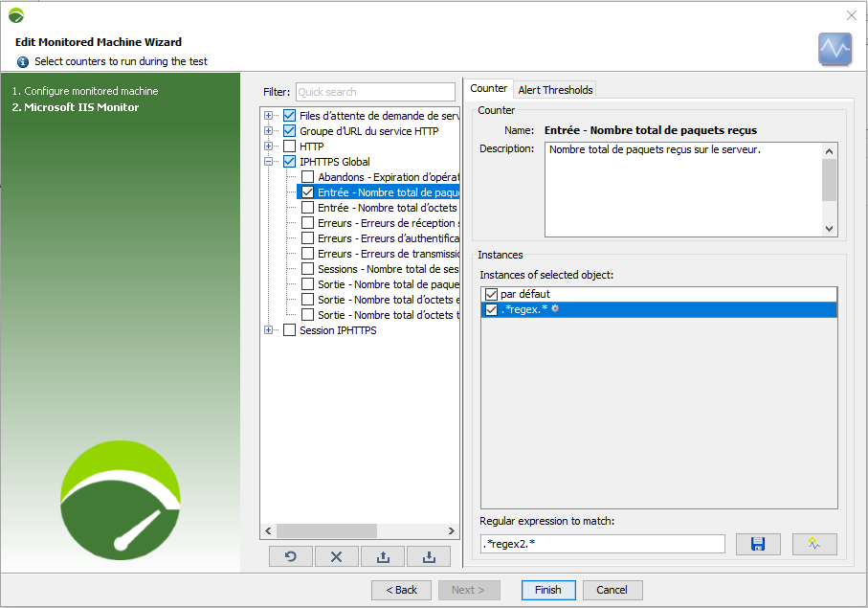
Task: Click the import download arrow icon
Action: pyautogui.click(x=429, y=556)
